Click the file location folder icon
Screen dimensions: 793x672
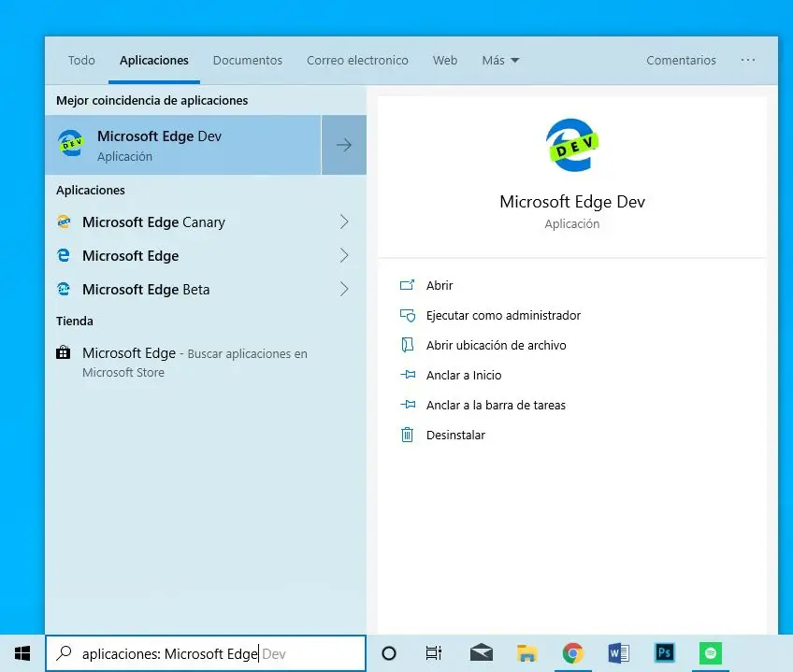click(x=407, y=345)
